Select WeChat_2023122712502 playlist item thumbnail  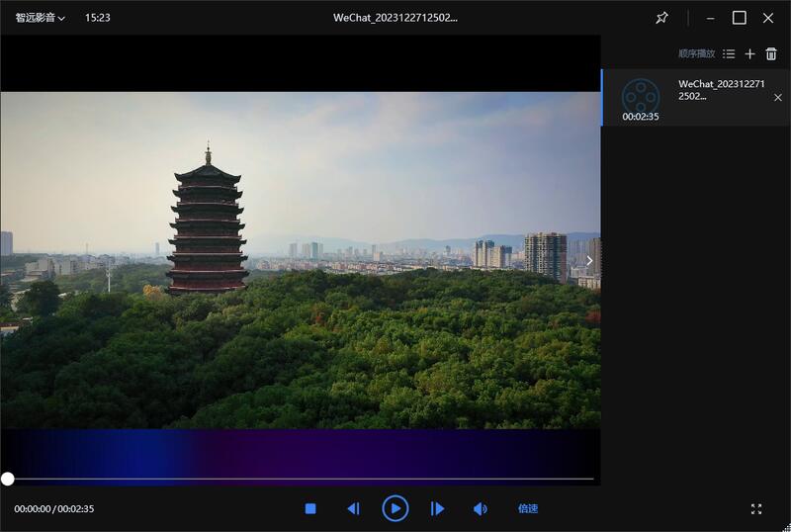pyautogui.click(x=640, y=96)
